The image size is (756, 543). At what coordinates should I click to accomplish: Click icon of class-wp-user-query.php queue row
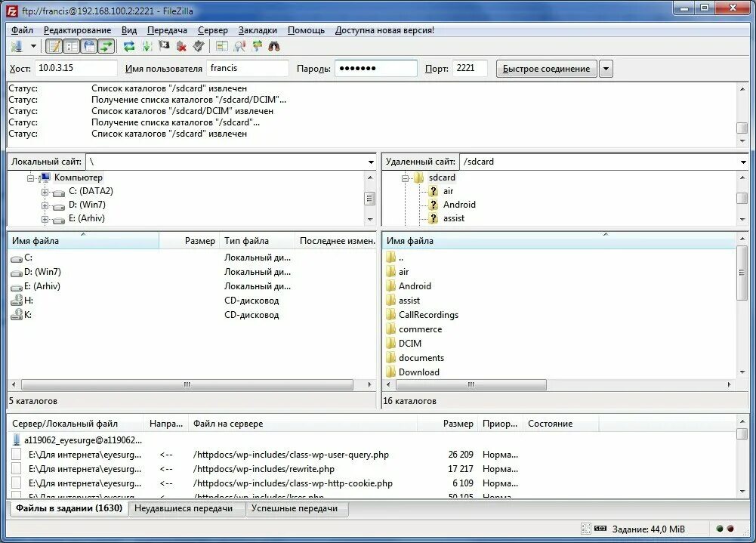[x=17, y=455]
